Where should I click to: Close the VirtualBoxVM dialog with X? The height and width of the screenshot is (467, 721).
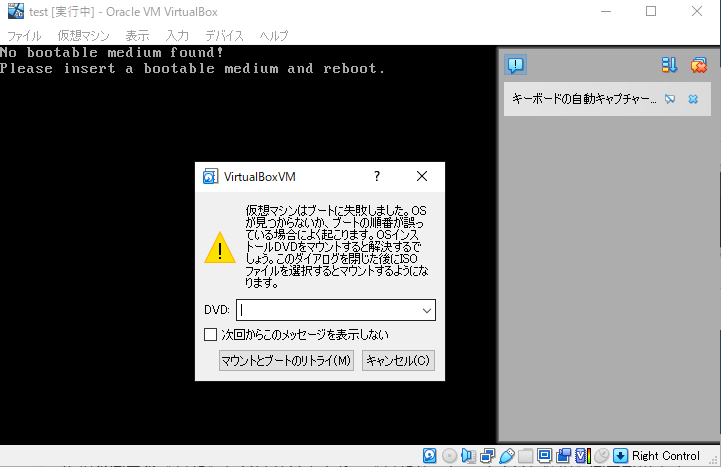point(422,177)
